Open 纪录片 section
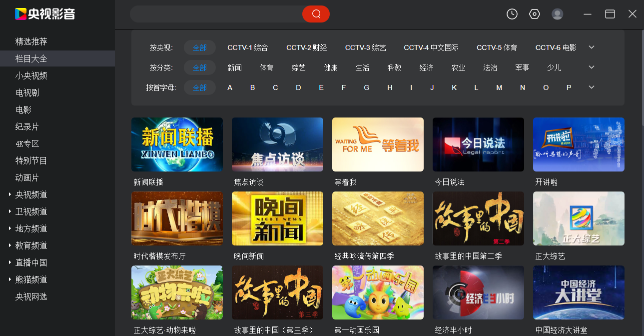The height and width of the screenshot is (336, 644). click(27, 126)
